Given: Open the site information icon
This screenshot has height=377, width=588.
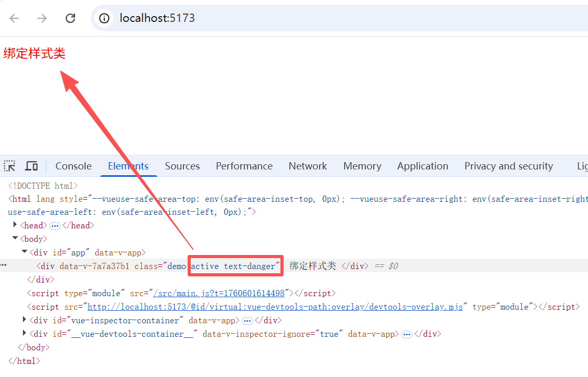Looking at the screenshot, I should point(104,18).
